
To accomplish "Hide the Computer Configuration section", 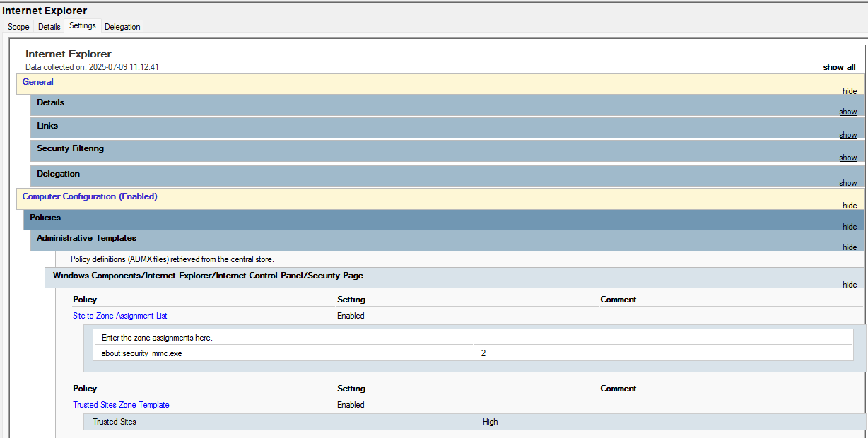I will pyautogui.click(x=850, y=206).
